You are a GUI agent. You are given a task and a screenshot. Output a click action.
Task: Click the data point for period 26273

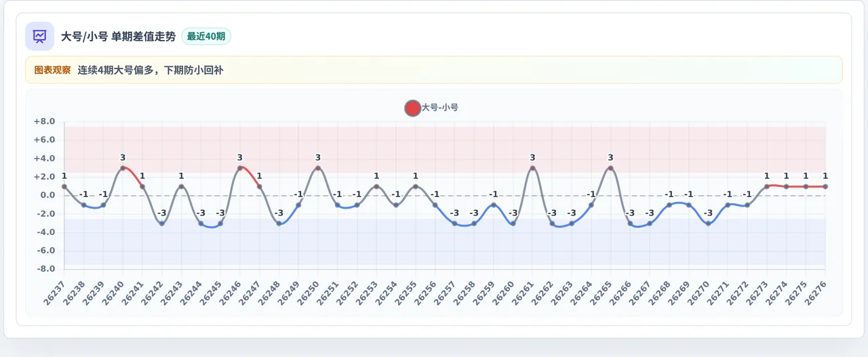point(767,186)
